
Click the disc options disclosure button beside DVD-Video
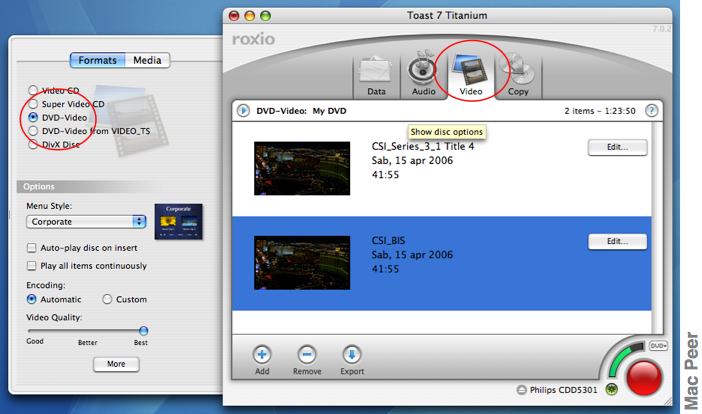pyautogui.click(x=243, y=111)
